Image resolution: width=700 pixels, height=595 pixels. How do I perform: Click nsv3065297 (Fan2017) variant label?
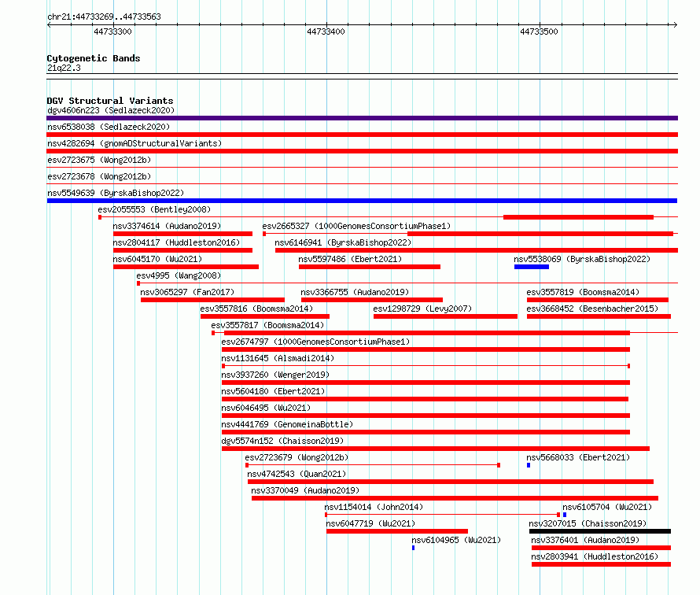click(187, 292)
